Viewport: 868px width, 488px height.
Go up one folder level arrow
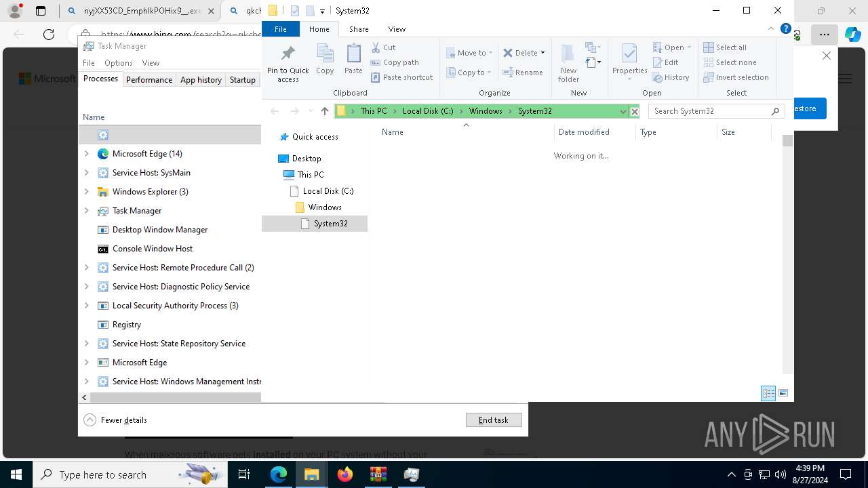click(324, 111)
